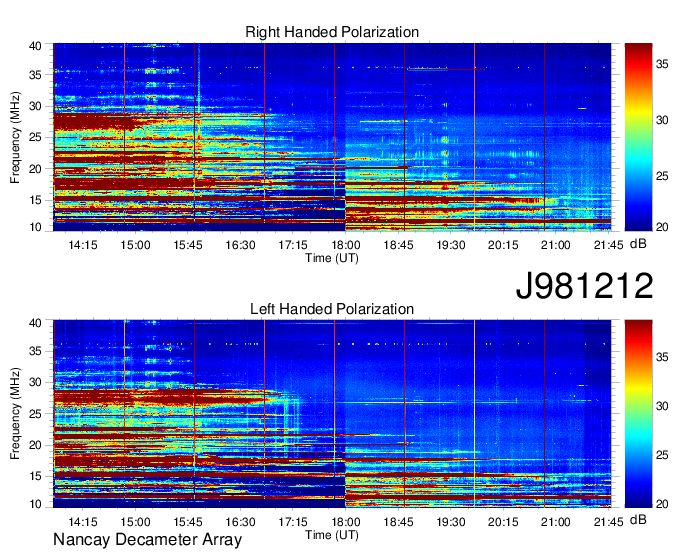Click the '30' value on the left-handed colorbar
The image size is (680, 552).
[662, 406]
